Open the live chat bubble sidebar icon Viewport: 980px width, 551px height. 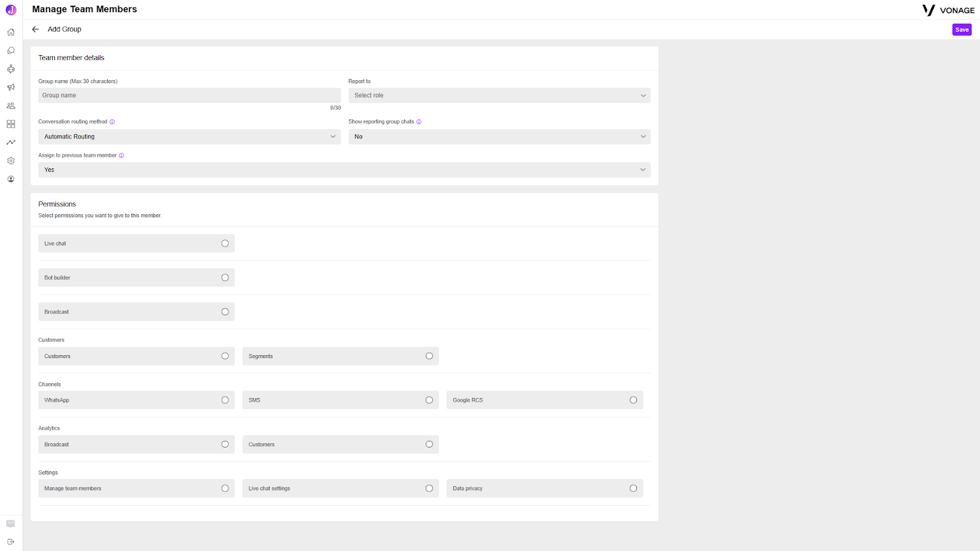11,51
